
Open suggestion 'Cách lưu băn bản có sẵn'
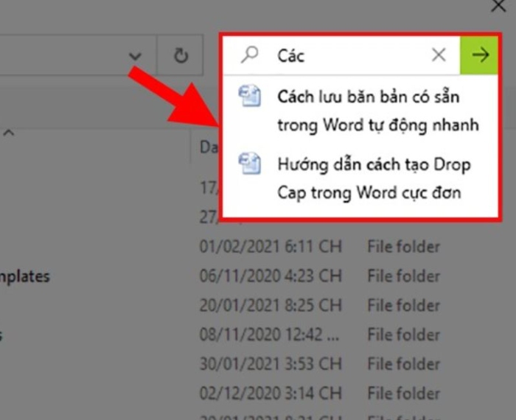point(360,111)
